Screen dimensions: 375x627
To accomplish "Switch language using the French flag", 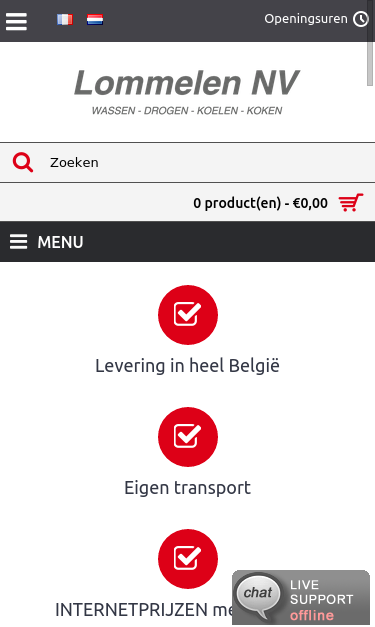I will (65, 19).
